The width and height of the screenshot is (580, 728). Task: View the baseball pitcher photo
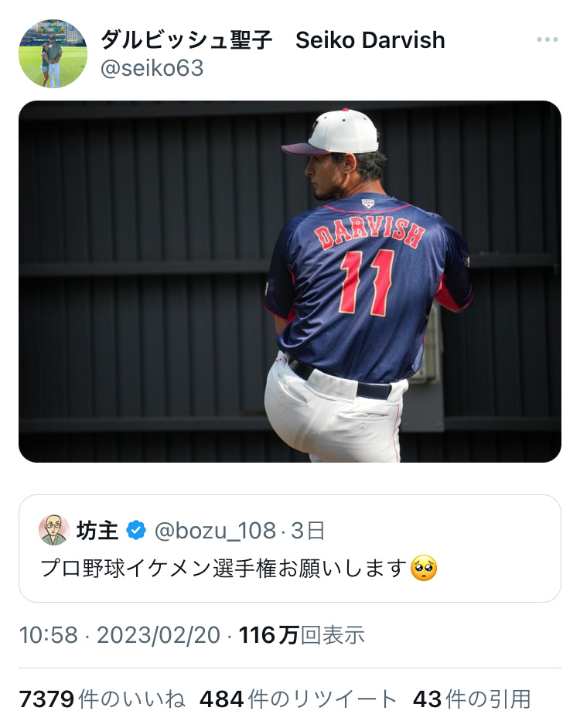(290, 282)
